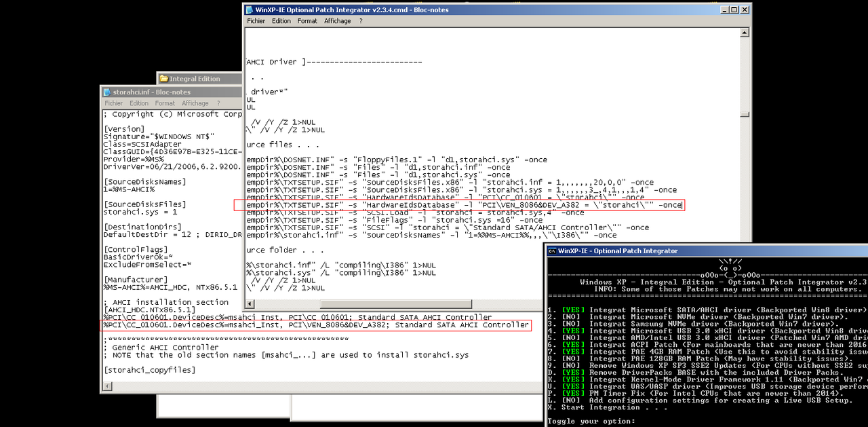Image resolution: width=868 pixels, height=427 pixels.
Task: Click the storahci.inf - Bloc-notes title bar
Action: click(x=171, y=92)
